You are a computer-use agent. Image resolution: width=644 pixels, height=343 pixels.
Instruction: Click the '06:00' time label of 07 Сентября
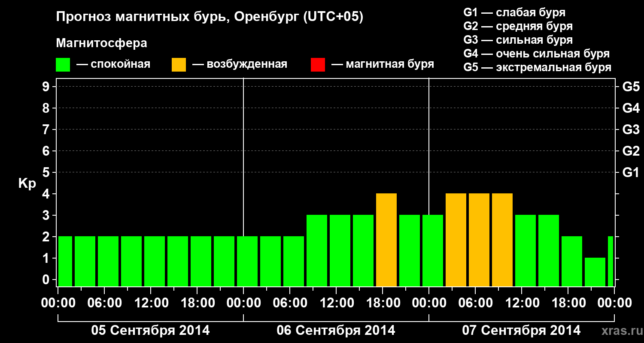point(476,303)
